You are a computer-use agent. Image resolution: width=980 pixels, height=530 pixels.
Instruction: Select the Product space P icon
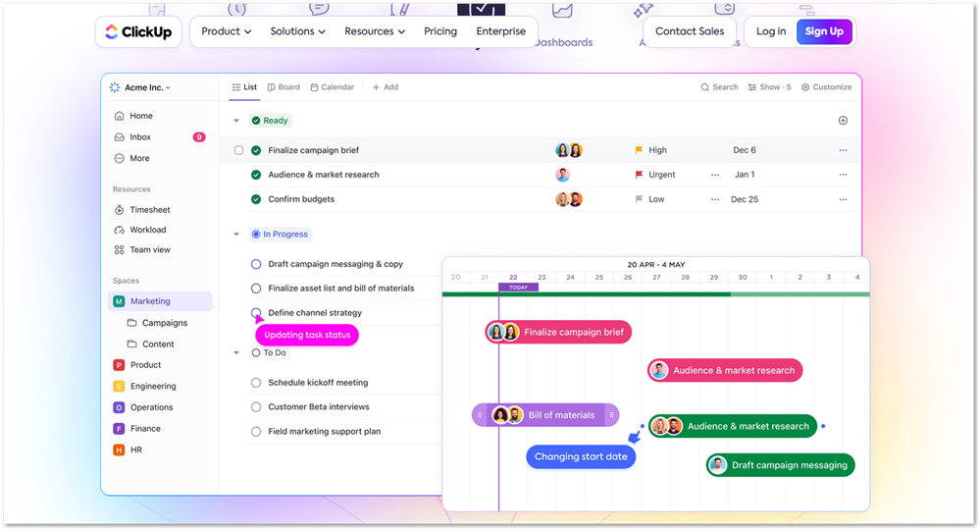point(119,365)
